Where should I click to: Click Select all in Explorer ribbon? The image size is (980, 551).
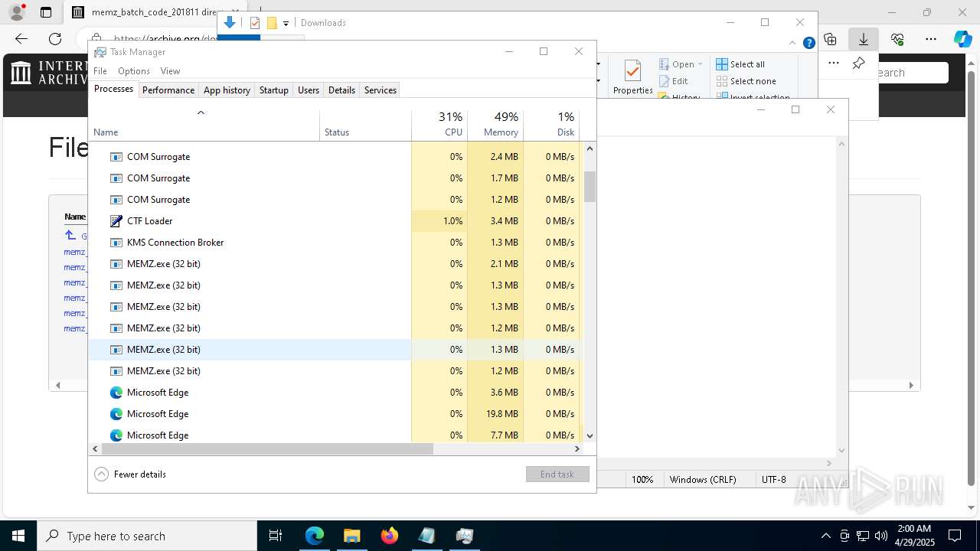[x=740, y=64]
